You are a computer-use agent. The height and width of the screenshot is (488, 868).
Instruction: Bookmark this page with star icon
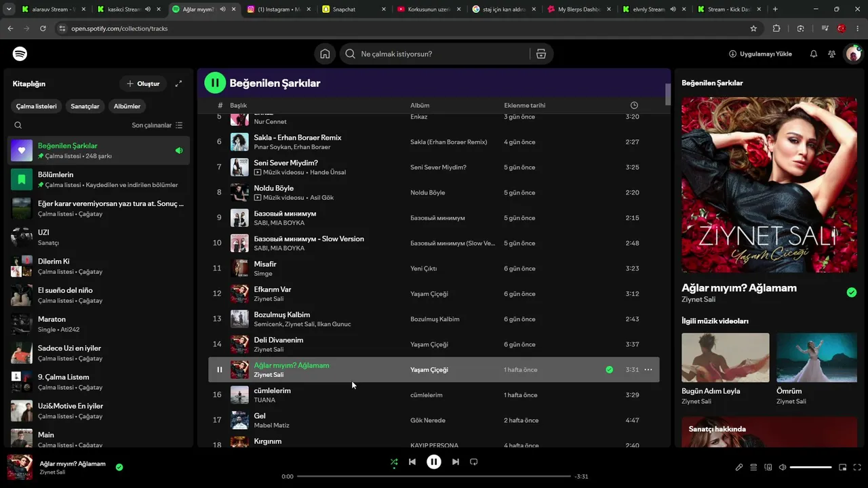(753, 28)
